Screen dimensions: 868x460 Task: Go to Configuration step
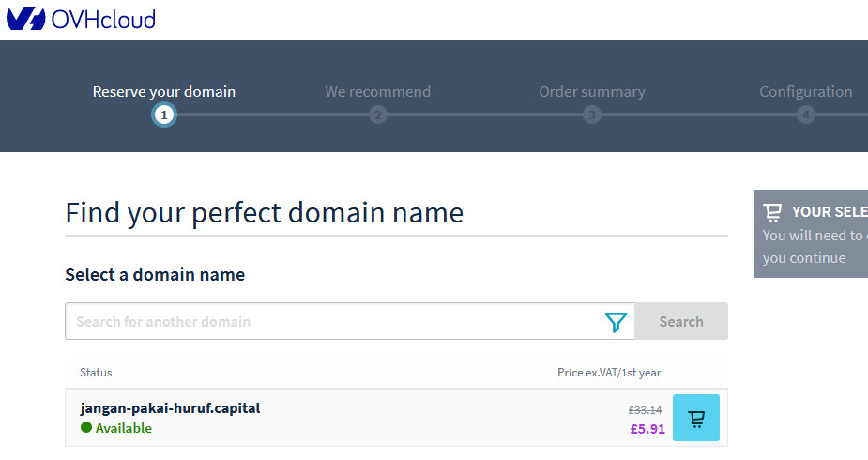point(805,91)
